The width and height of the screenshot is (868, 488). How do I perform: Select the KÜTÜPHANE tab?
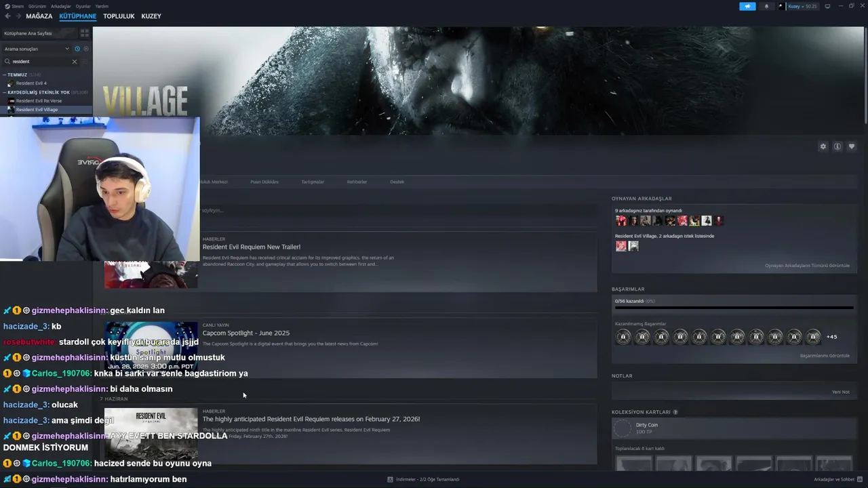(x=77, y=16)
